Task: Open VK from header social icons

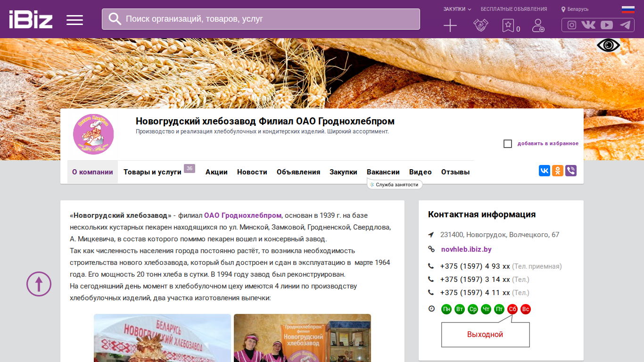Action: click(x=588, y=25)
